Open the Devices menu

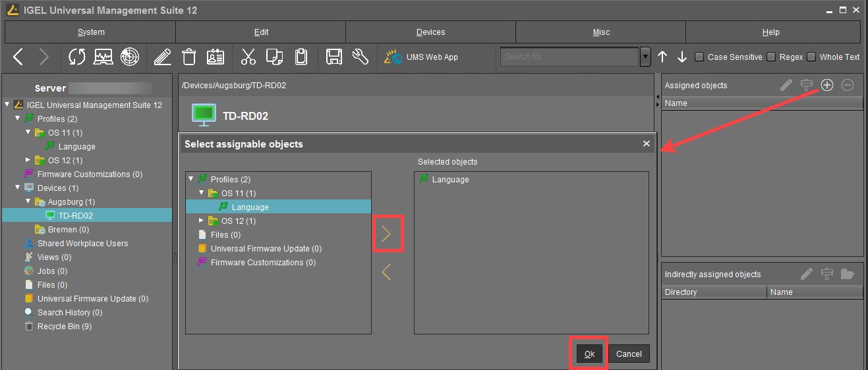[x=430, y=32]
